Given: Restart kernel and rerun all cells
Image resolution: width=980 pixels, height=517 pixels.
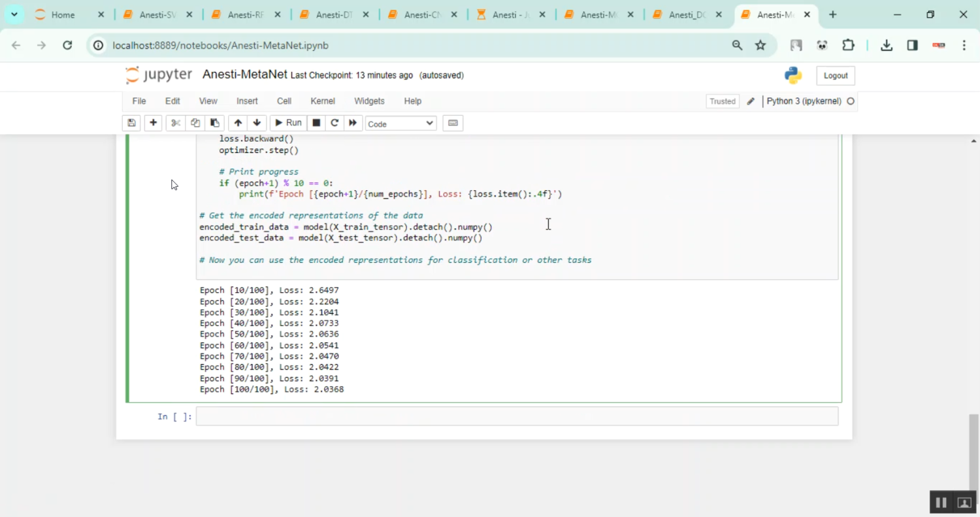Looking at the screenshot, I should pyautogui.click(x=353, y=123).
